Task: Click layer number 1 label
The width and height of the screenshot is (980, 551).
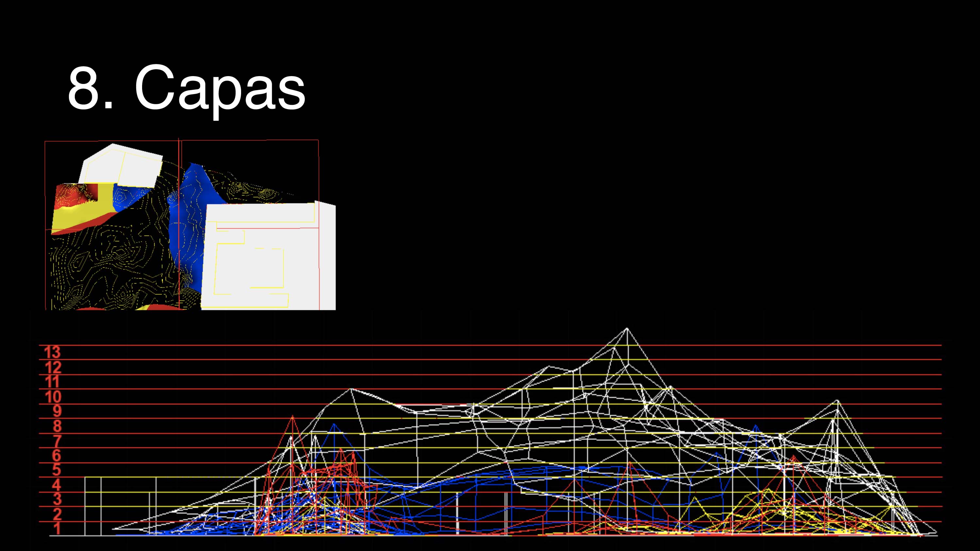Action: coord(57,528)
